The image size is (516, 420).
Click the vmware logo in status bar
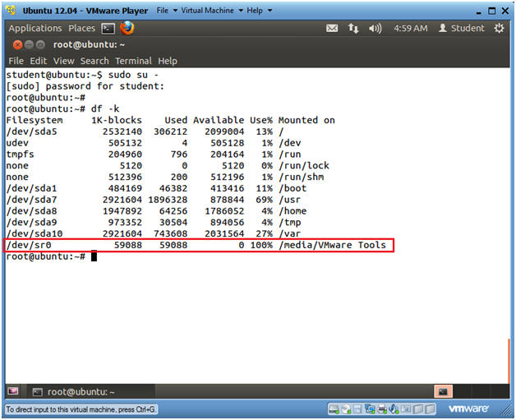pyautogui.click(x=468, y=408)
